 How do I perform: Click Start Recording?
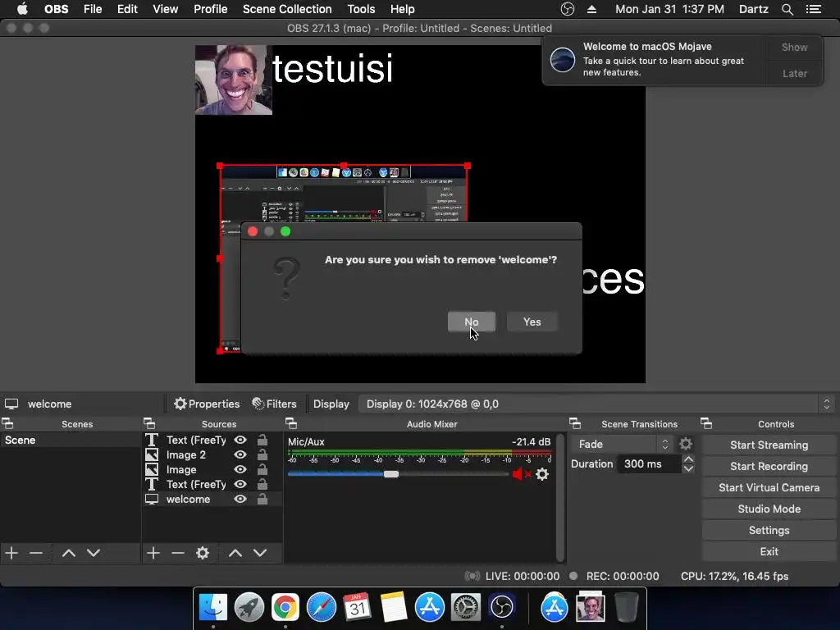[769, 466]
